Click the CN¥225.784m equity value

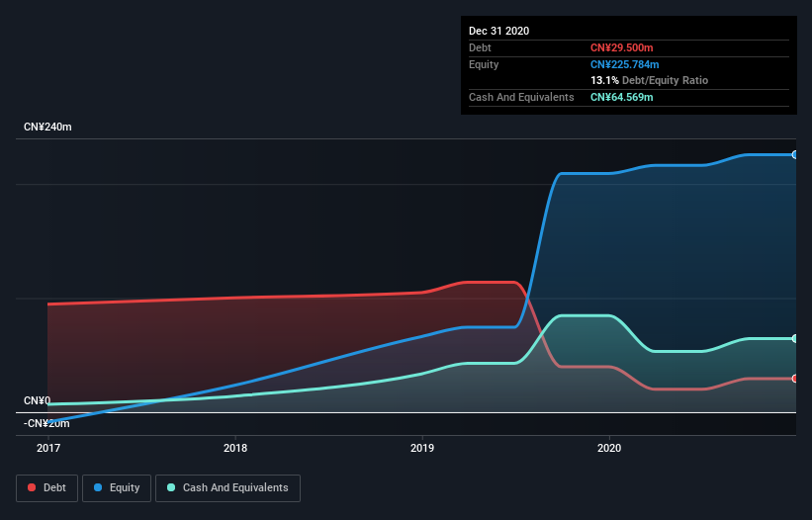[x=624, y=64]
